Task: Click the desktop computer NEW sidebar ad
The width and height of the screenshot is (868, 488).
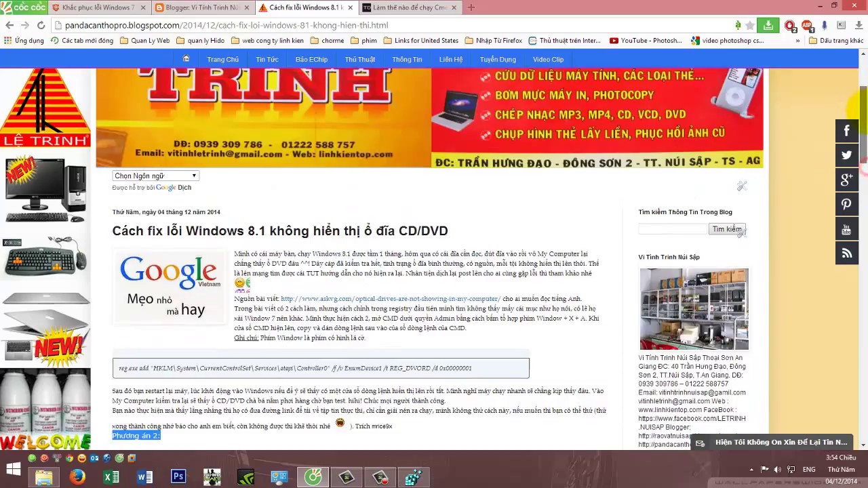Action: pos(45,190)
